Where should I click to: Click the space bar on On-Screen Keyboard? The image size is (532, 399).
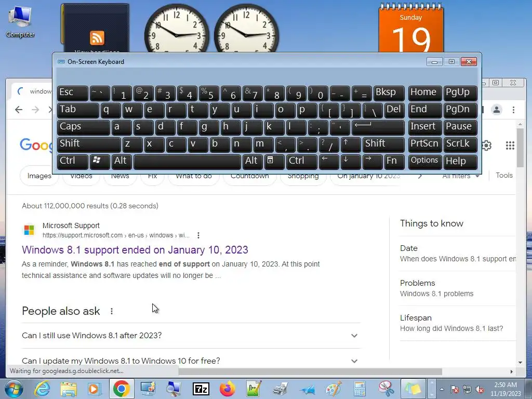(x=187, y=161)
